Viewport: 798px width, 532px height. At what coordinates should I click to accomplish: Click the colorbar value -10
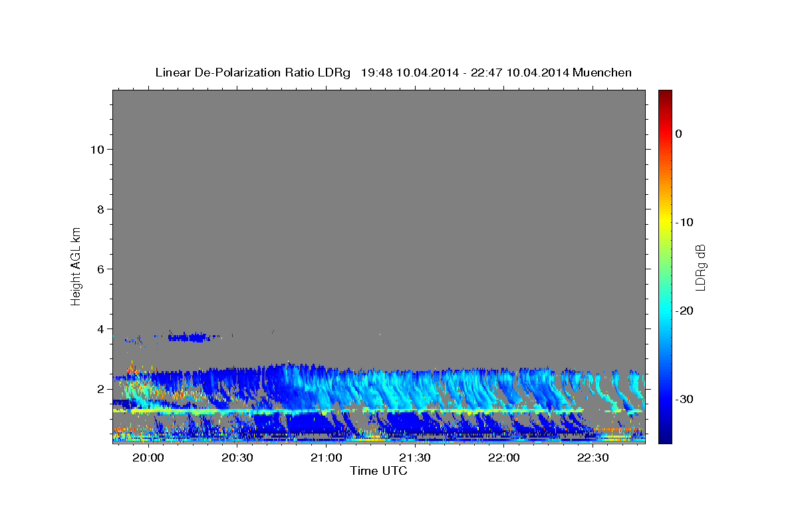coord(685,222)
